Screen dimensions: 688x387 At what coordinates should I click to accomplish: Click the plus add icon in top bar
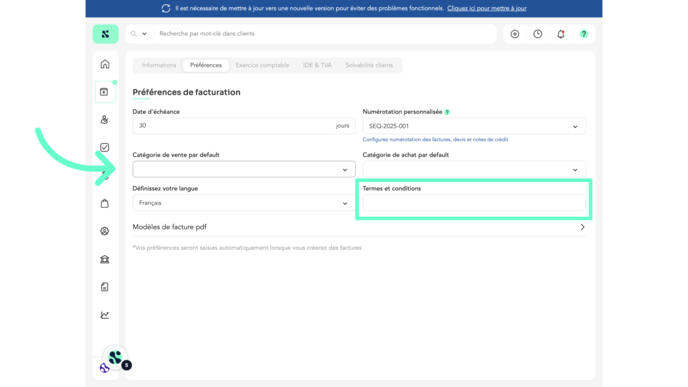(x=515, y=34)
